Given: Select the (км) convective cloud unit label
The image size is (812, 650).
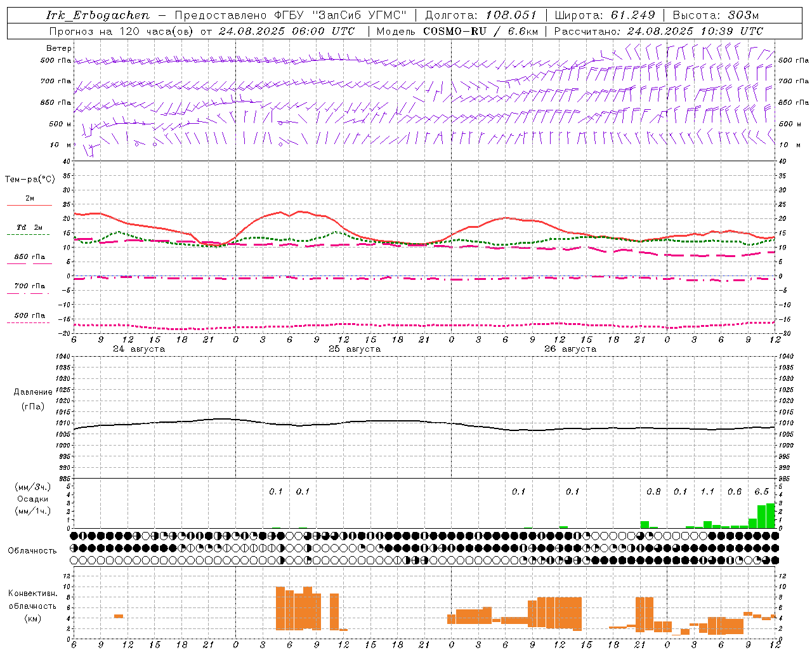Looking at the screenshot, I should [x=32, y=618].
